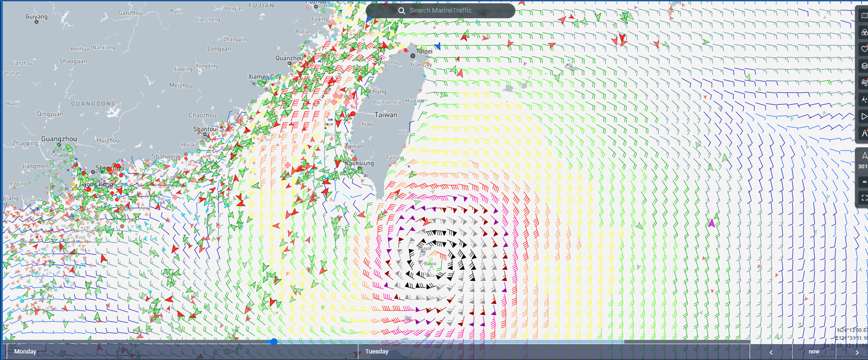Click the Tainan city label

pyautogui.click(x=354, y=146)
